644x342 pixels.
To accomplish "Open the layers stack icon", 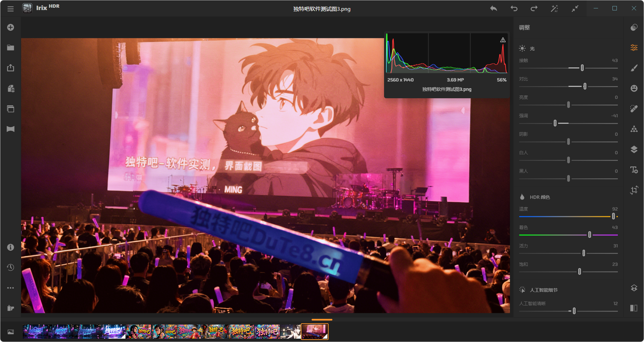I will [x=634, y=149].
